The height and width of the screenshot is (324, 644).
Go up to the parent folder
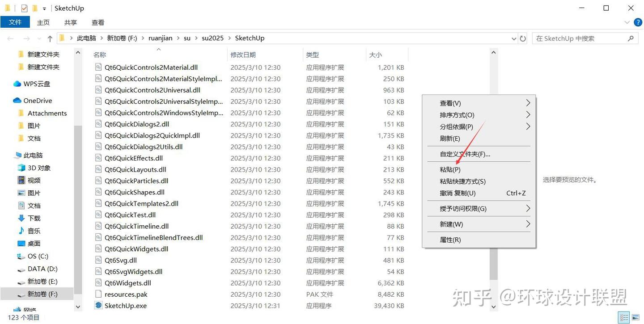[x=50, y=38]
